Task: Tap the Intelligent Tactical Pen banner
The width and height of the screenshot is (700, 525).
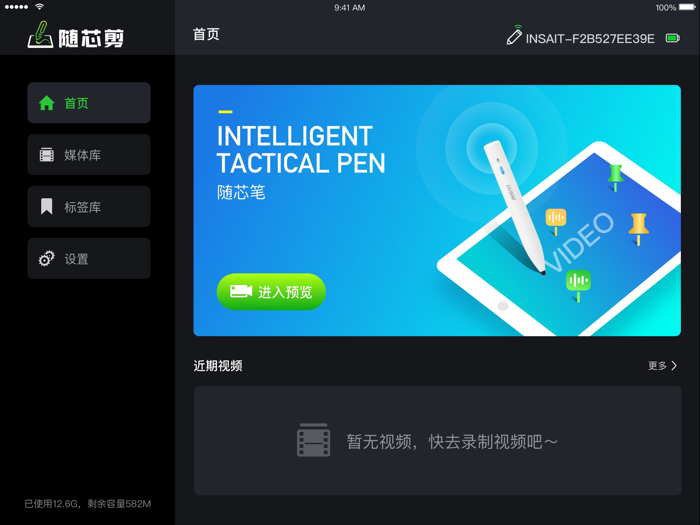Action: 437,210
